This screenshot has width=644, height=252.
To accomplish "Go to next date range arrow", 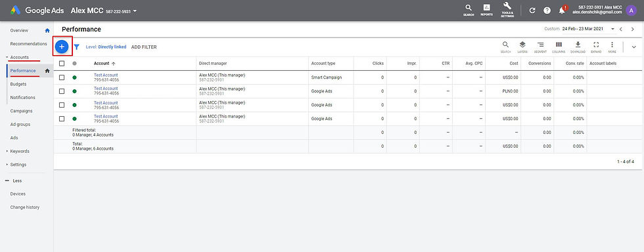I will point(632,29).
